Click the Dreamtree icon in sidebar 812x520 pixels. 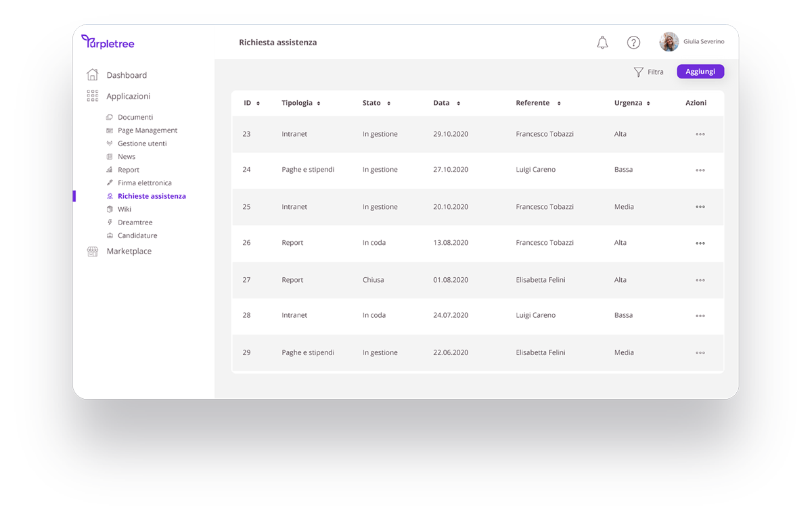click(x=110, y=222)
